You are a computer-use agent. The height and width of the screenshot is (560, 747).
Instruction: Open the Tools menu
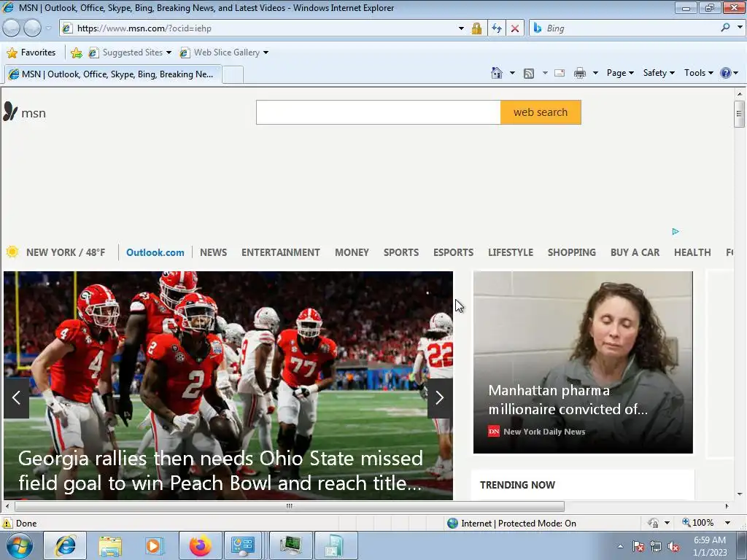(x=698, y=73)
